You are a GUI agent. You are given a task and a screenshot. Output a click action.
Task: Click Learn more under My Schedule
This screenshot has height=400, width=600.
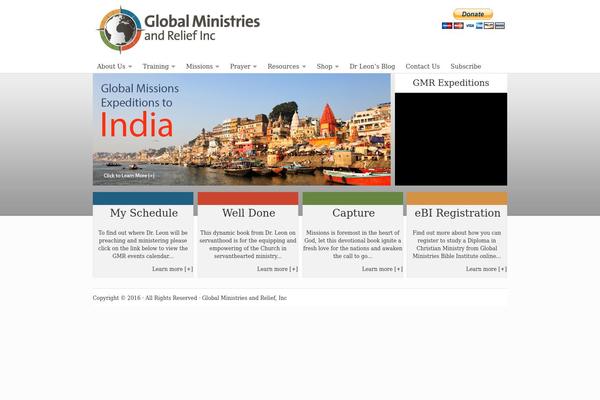coord(172,269)
